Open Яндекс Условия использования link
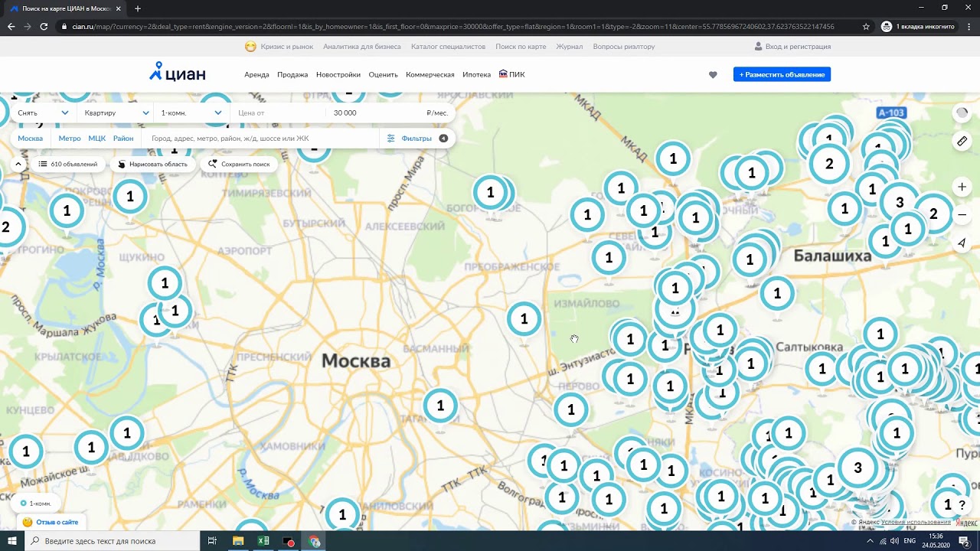Screen dimensions: 980x551 click(x=916, y=523)
